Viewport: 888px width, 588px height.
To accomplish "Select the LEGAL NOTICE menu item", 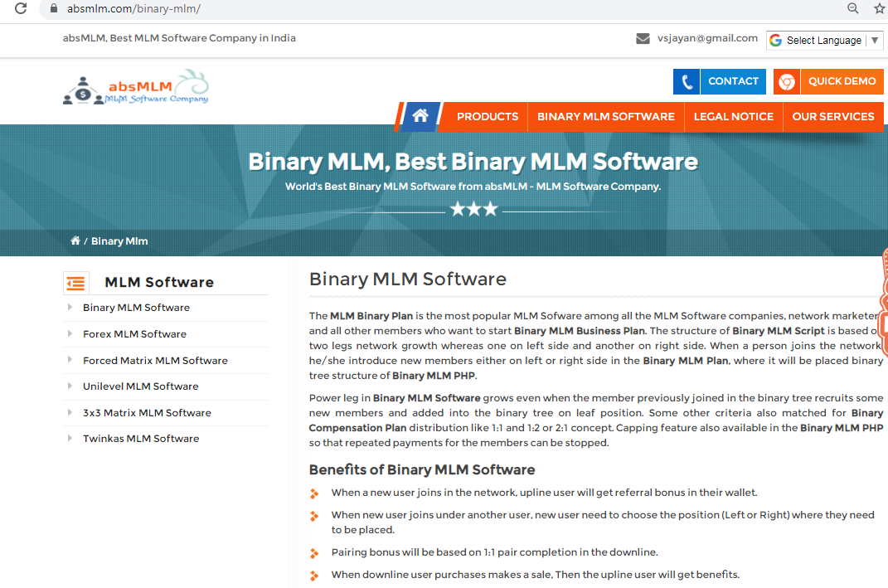I will click(733, 117).
